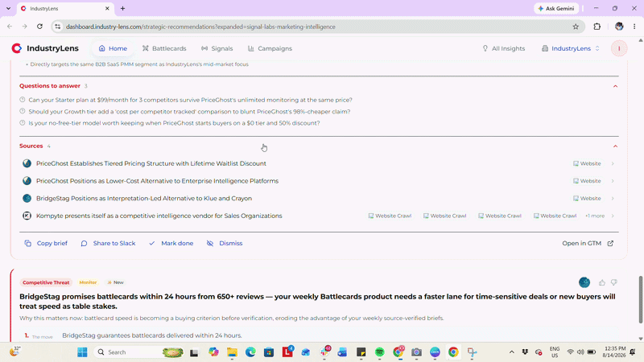This screenshot has height=362, width=644.
Task: Open Chrome profile avatar
Action: (x=619, y=27)
